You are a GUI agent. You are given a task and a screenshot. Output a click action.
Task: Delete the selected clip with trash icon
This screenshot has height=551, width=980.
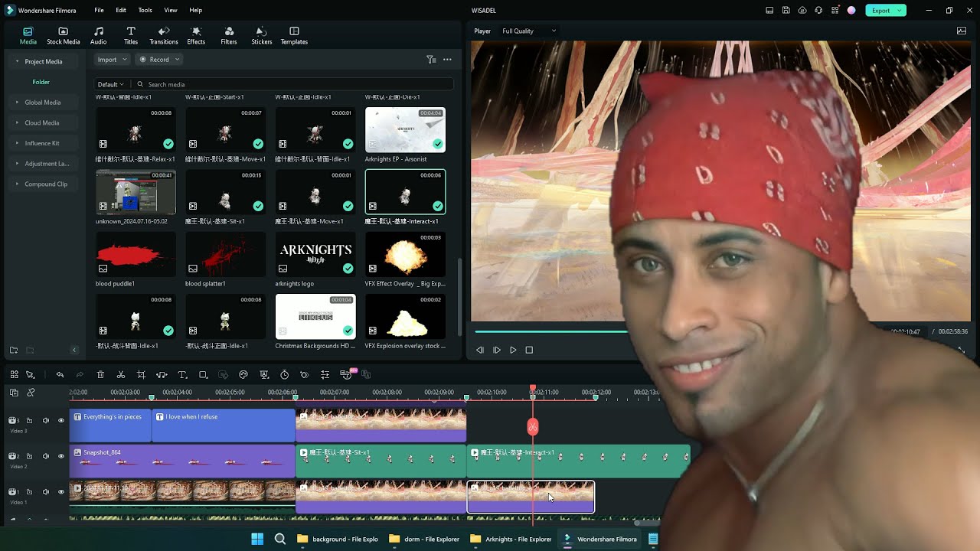(100, 374)
